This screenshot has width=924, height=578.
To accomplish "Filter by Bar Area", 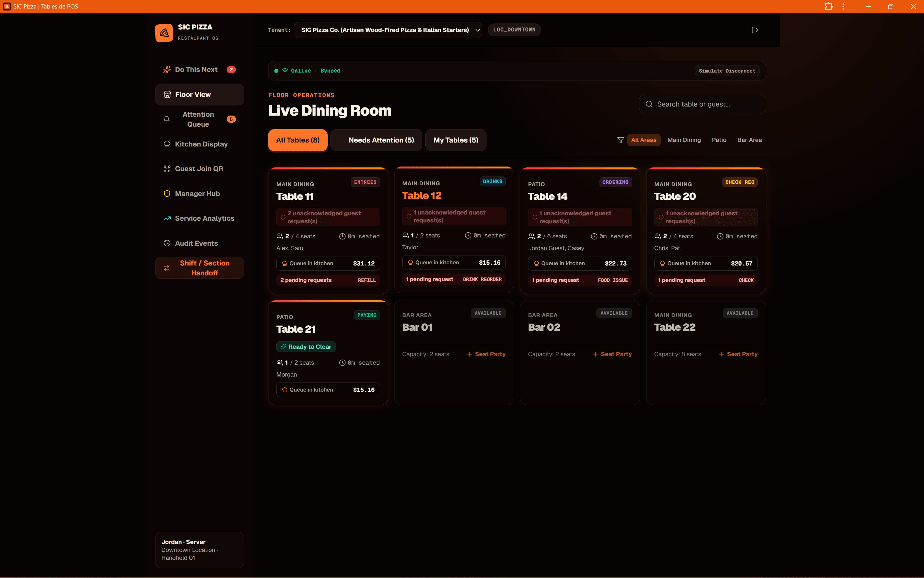I will (750, 140).
